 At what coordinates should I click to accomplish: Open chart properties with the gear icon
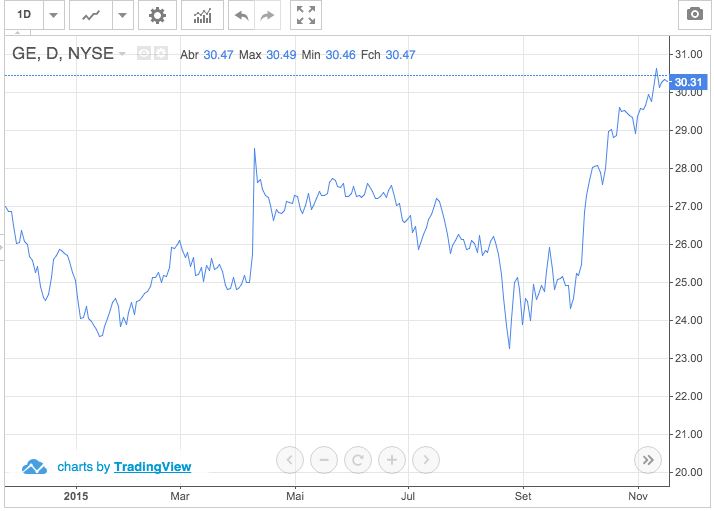coord(157,15)
